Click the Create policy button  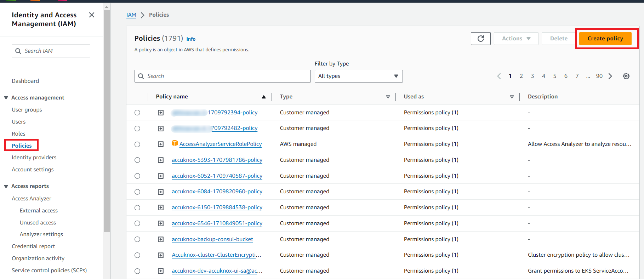pyautogui.click(x=605, y=39)
